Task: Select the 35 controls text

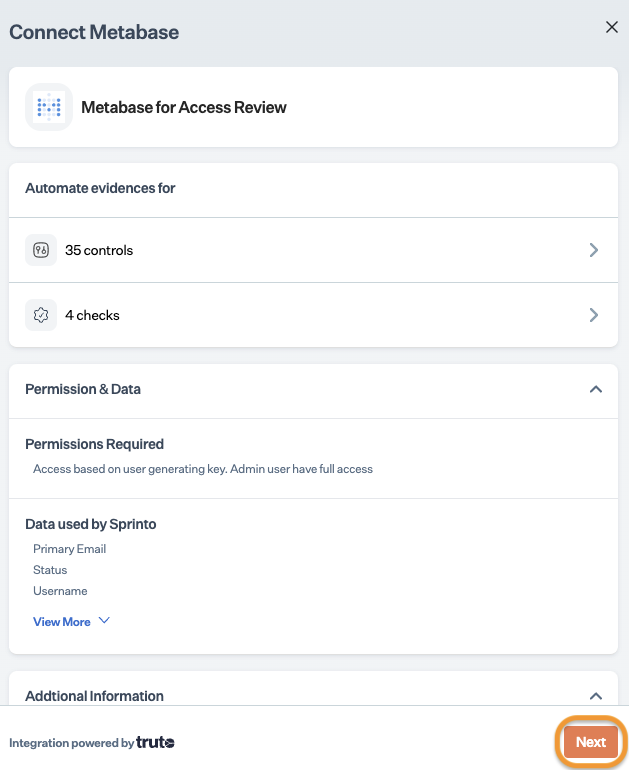Action: pos(99,250)
